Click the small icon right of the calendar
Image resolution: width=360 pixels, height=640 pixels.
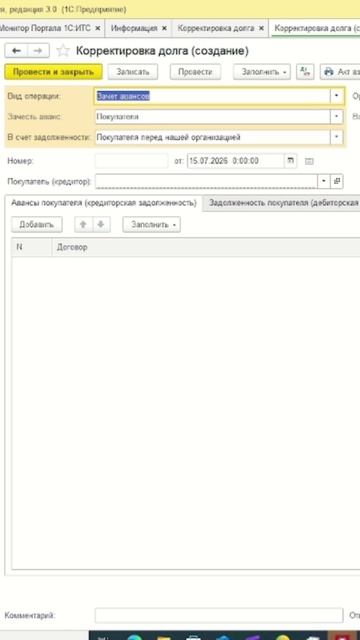coord(309,161)
